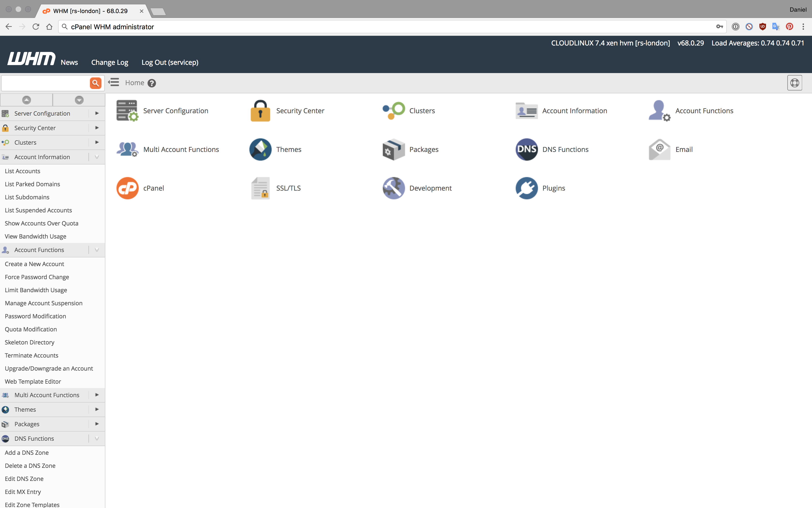Open Terminate Accounts link

[x=32, y=355]
